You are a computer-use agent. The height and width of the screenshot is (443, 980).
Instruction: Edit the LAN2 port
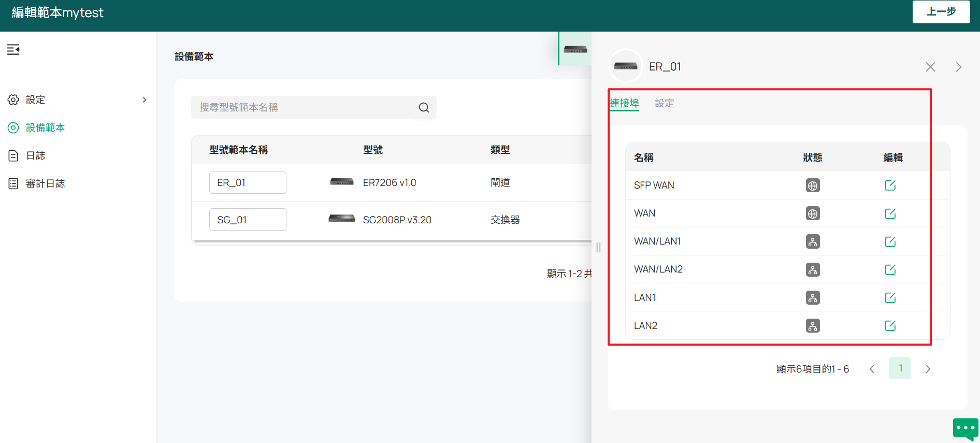click(890, 325)
